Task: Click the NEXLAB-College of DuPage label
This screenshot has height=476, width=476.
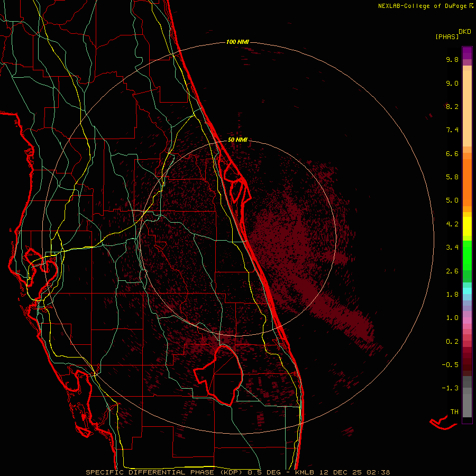Action: coord(423,6)
